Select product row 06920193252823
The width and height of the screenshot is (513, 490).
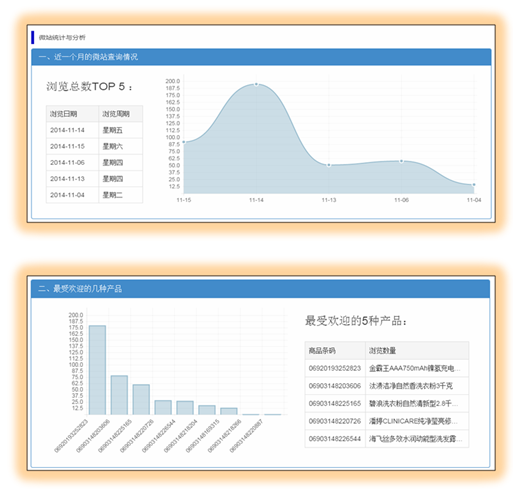pos(387,368)
